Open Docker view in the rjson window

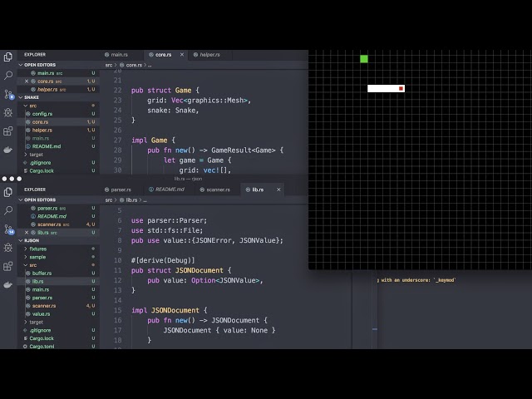[8, 284]
